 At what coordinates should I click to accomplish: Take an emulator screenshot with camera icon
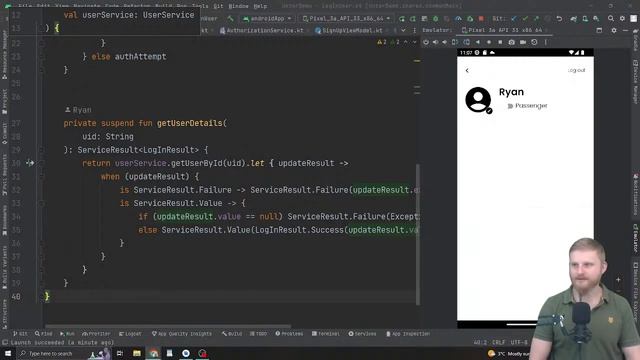point(511,42)
